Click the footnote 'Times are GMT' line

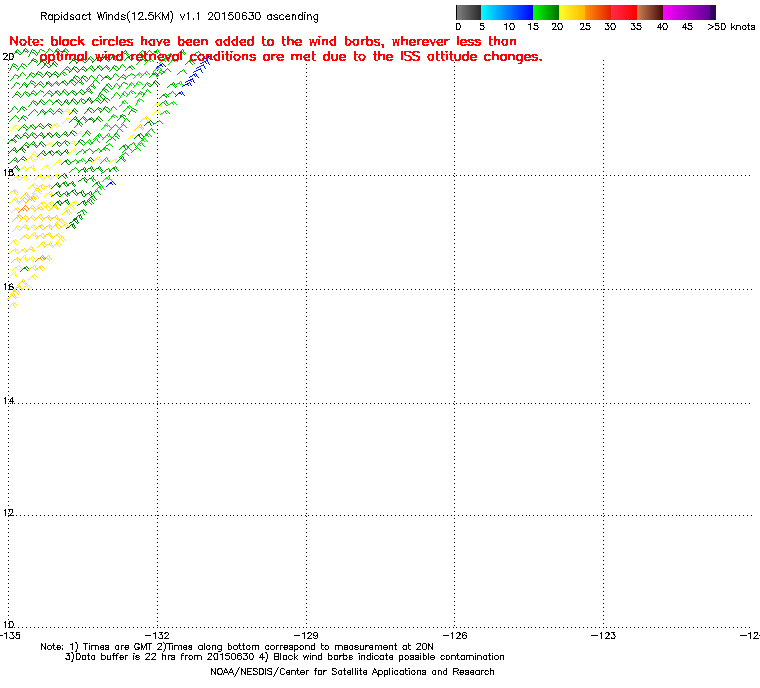[237, 647]
